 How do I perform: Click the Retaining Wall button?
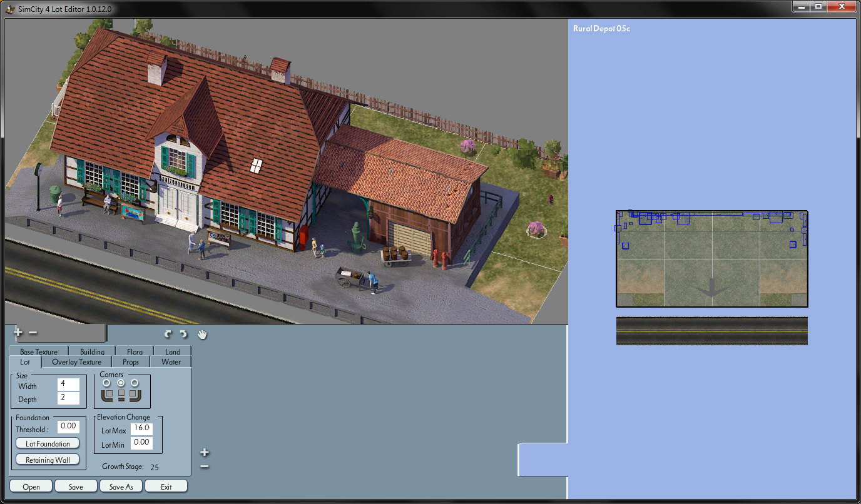(48, 460)
